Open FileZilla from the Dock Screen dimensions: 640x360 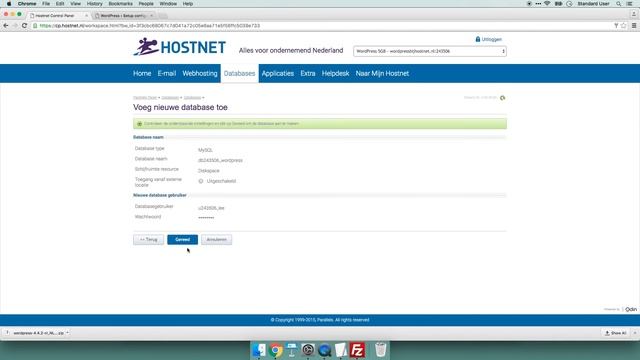[x=357, y=350]
